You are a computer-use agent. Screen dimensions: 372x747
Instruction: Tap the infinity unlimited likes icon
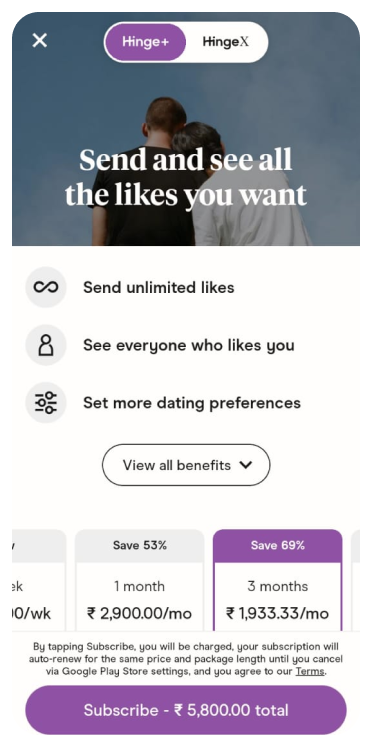coord(46,287)
